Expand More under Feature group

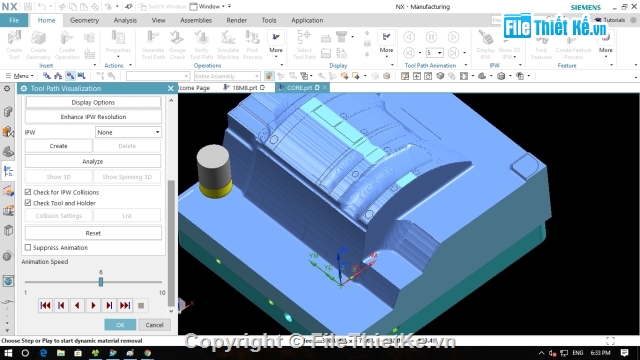click(606, 43)
